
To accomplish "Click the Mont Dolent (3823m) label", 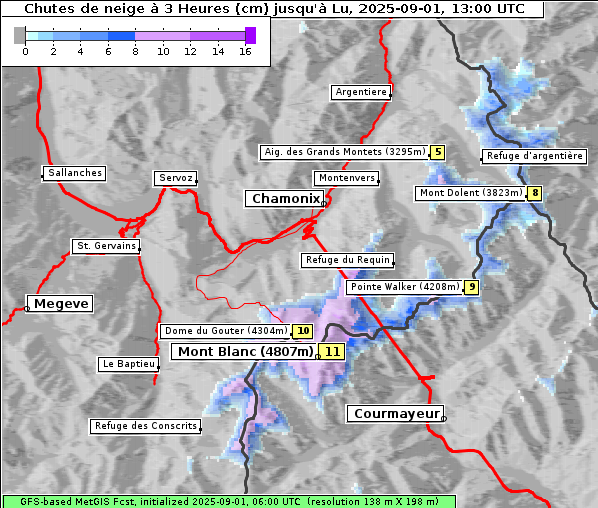I will point(471,193).
